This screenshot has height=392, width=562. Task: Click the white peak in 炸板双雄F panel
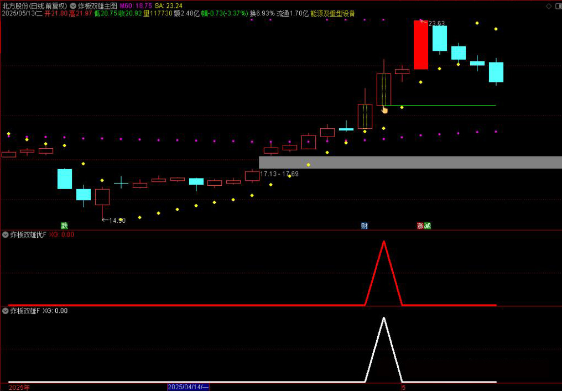point(383,318)
